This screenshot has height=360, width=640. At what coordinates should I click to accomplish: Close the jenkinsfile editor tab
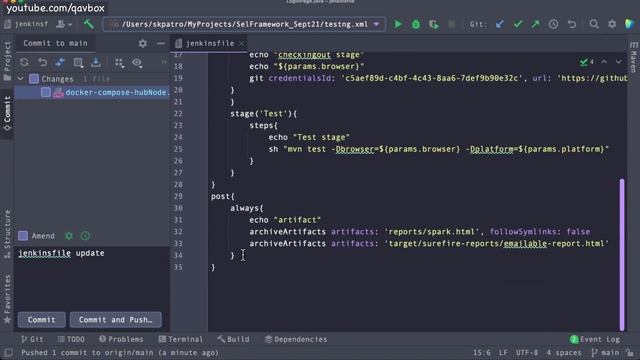[x=241, y=43]
